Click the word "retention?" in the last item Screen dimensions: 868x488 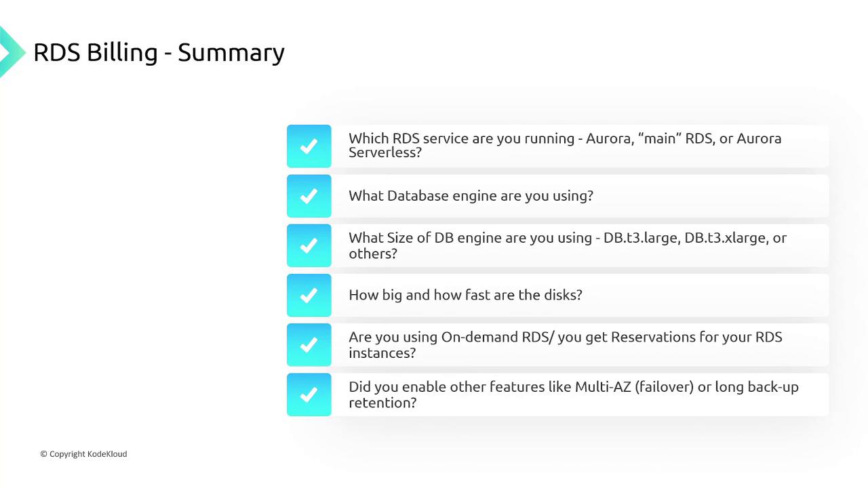pyautogui.click(x=382, y=403)
